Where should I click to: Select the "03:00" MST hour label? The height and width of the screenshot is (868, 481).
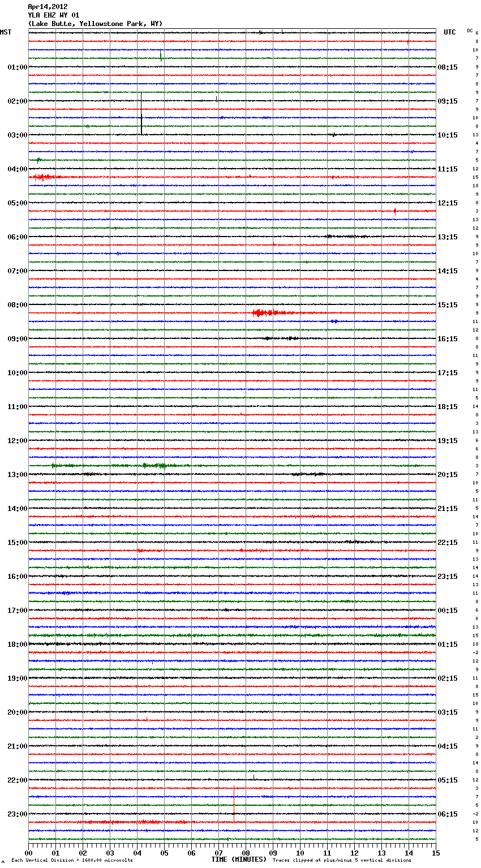[x=18, y=135]
